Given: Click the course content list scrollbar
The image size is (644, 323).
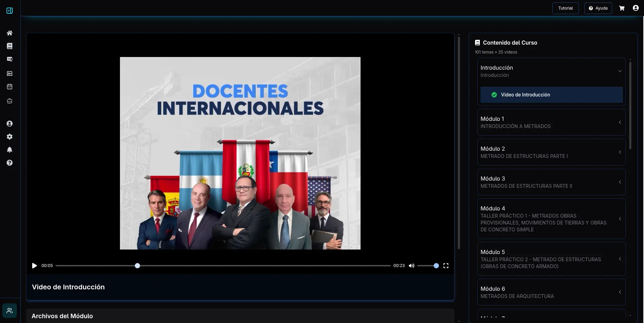Looking at the screenshot, I should 630,105.
